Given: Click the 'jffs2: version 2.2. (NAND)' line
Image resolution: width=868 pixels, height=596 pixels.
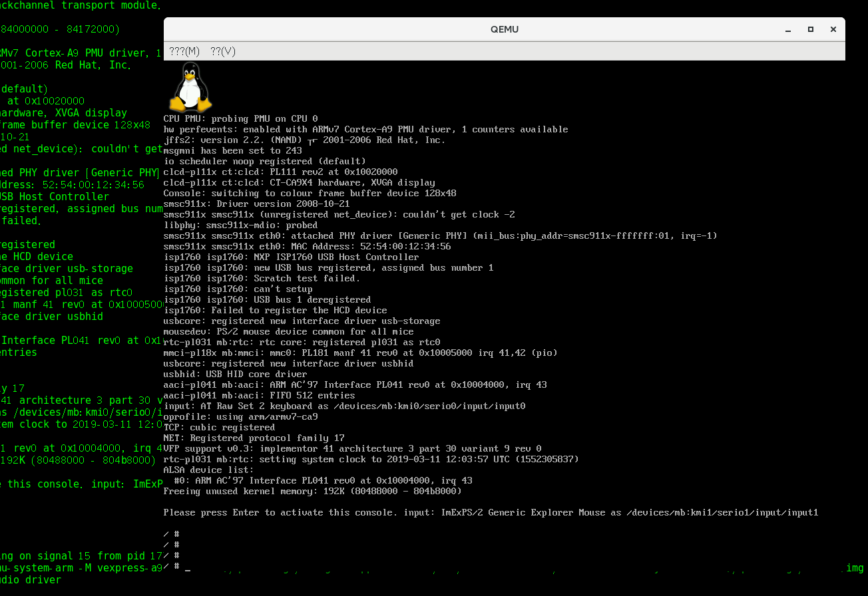Looking at the screenshot, I should 304,140.
